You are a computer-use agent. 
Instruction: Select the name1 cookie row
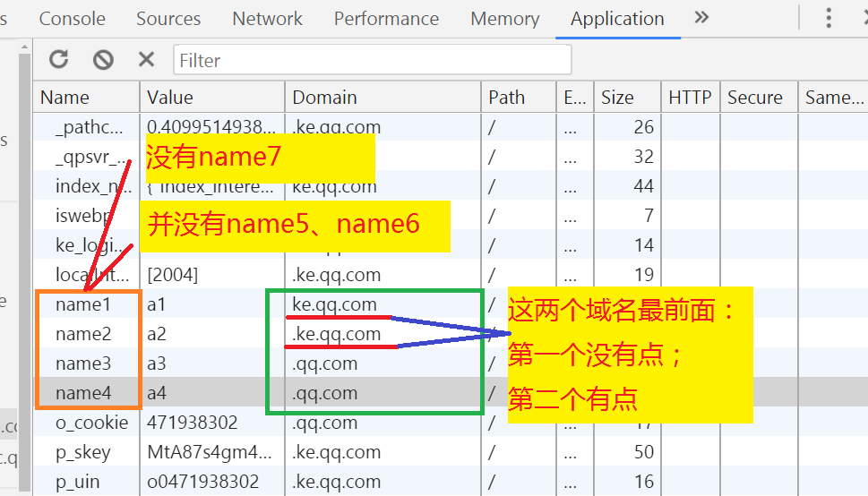click(83, 304)
